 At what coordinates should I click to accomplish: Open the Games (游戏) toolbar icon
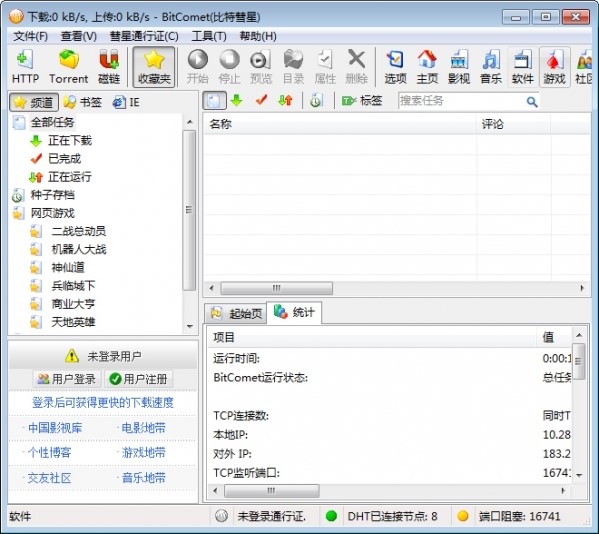pyautogui.click(x=555, y=67)
